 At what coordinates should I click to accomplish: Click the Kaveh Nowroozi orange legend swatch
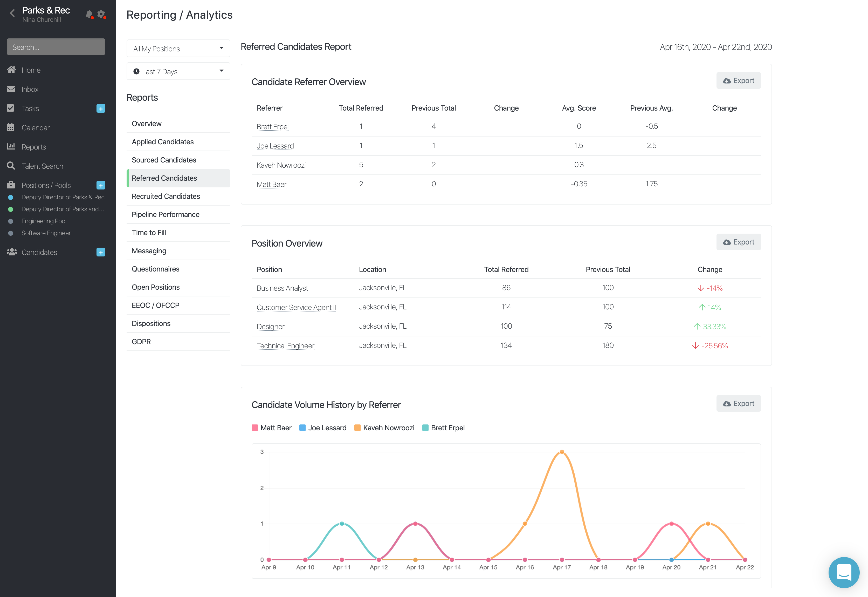(x=357, y=428)
